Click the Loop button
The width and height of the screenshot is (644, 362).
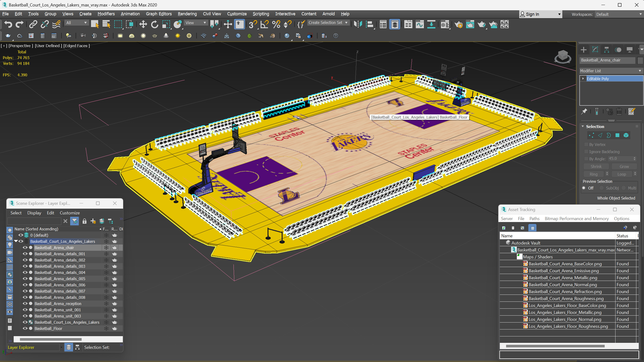(621, 174)
